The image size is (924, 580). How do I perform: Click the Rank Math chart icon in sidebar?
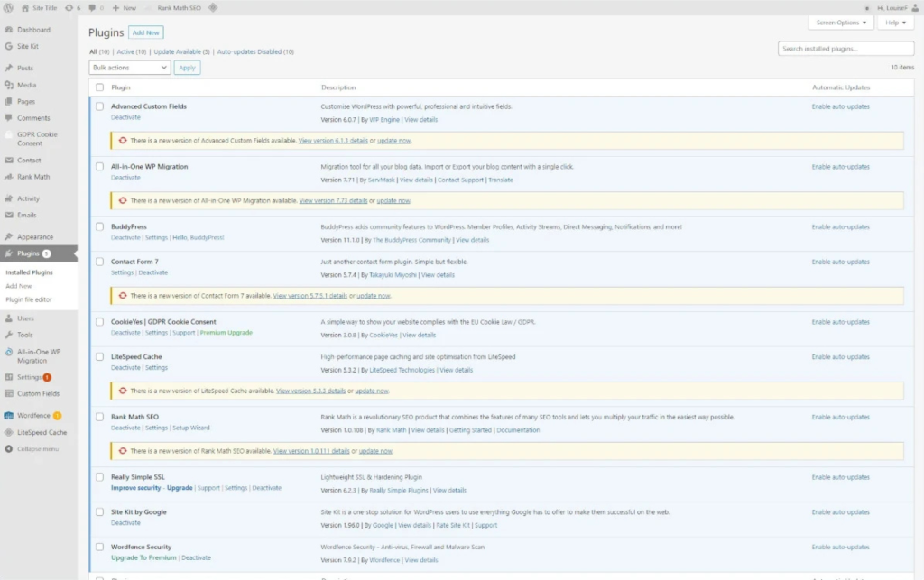pos(9,177)
